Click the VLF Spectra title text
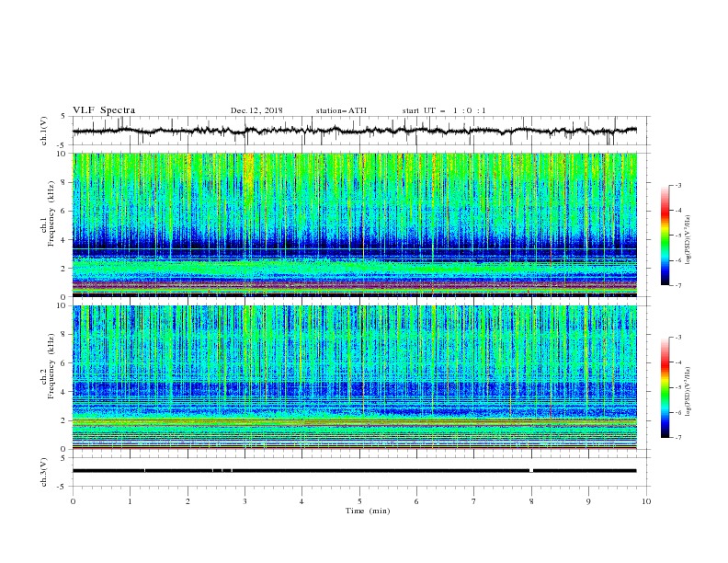Screen dimensions: 728x563 (104, 110)
